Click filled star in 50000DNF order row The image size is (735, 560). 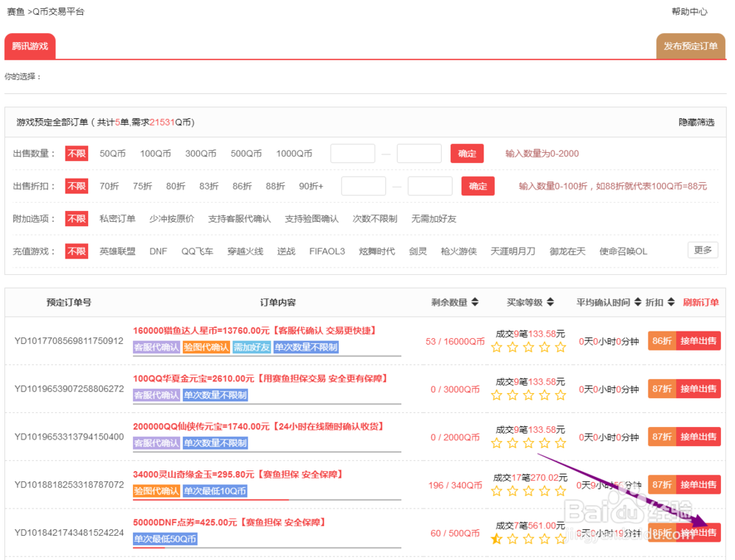pyautogui.click(x=496, y=539)
